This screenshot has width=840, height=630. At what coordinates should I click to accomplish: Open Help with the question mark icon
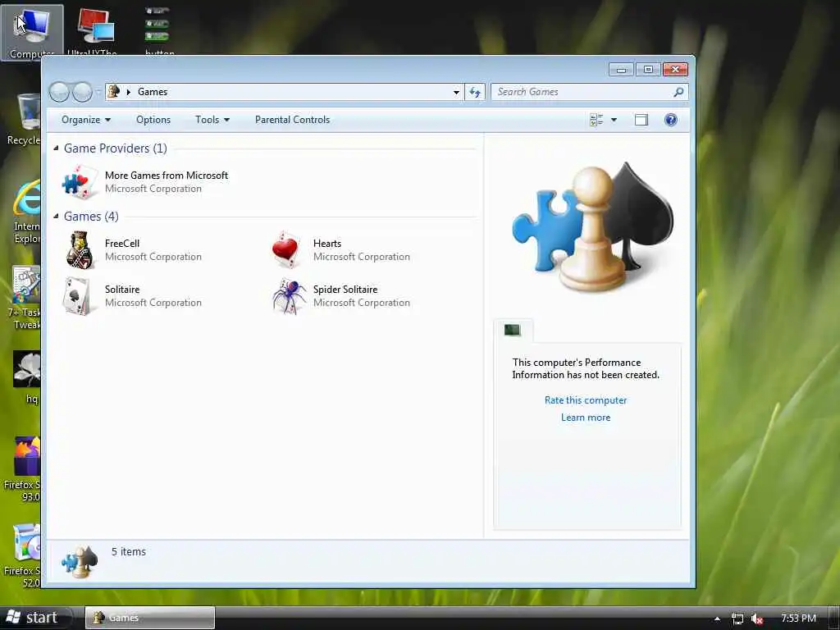pyautogui.click(x=671, y=120)
